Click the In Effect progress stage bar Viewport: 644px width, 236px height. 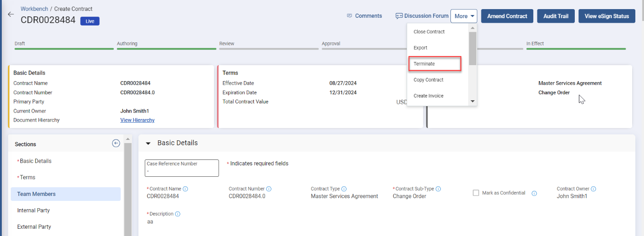pyautogui.click(x=576, y=48)
